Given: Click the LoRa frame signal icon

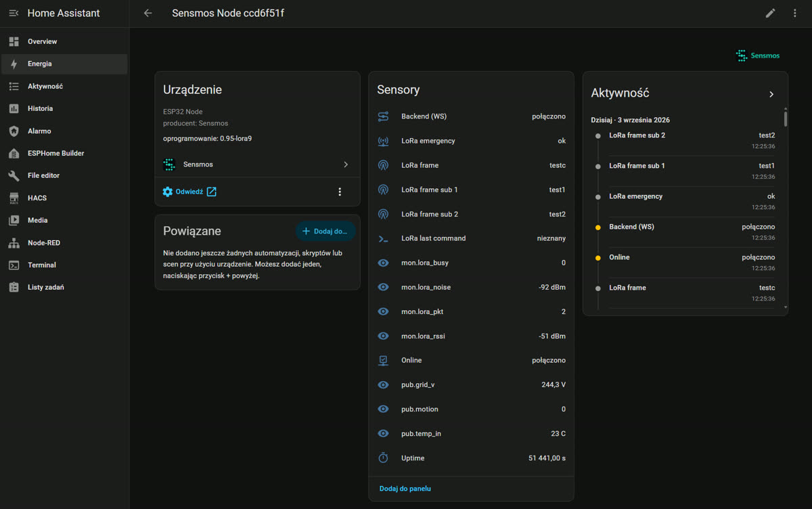Looking at the screenshot, I should point(383,165).
